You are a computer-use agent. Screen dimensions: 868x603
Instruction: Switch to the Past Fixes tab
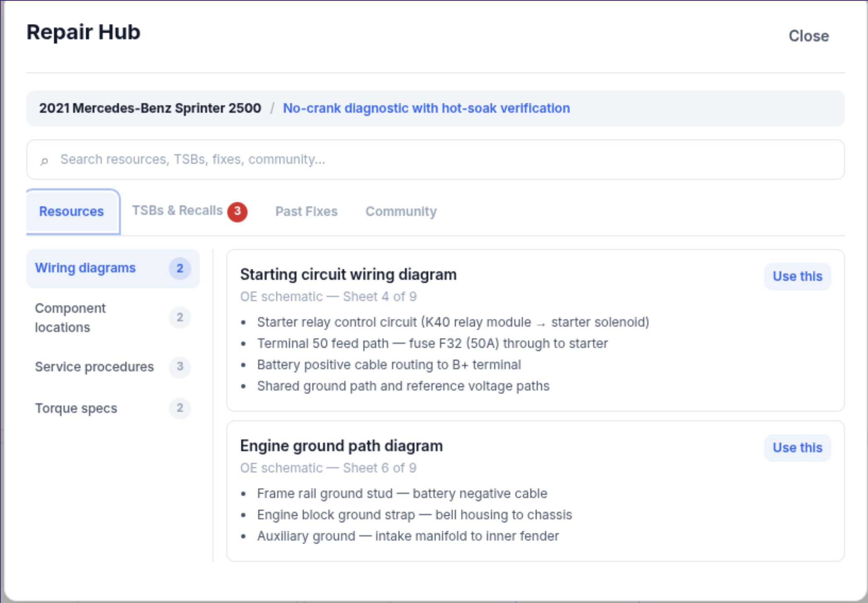click(306, 212)
